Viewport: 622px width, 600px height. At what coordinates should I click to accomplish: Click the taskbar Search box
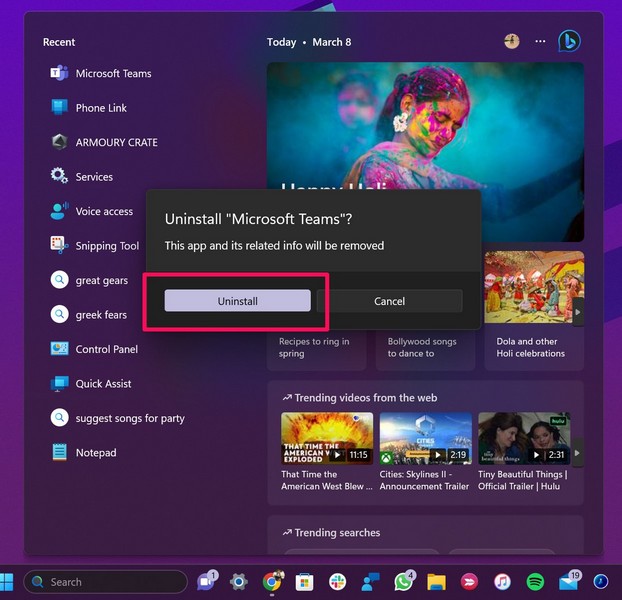pyautogui.click(x=105, y=581)
